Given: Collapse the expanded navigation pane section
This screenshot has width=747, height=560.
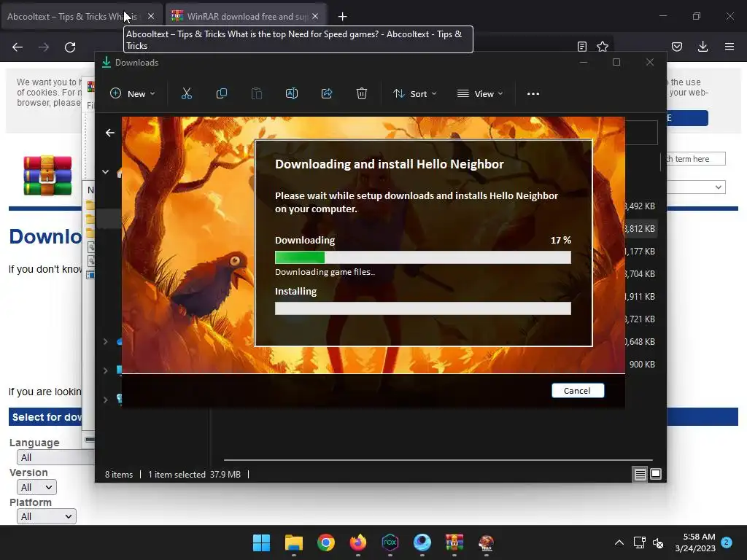Looking at the screenshot, I should [x=105, y=172].
